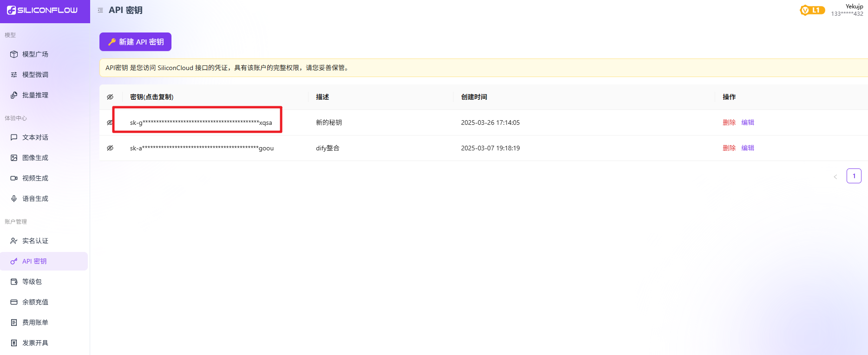The width and height of the screenshot is (868, 355).
Task: Click the 批量推理 icon in sidebar
Action: [14, 95]
